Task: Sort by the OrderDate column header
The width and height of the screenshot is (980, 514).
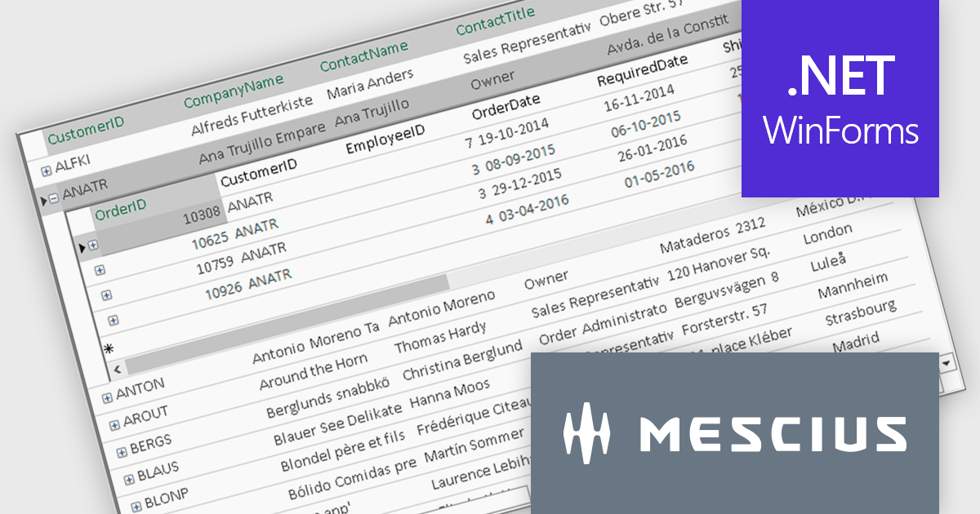Action: tap(506, 107)
